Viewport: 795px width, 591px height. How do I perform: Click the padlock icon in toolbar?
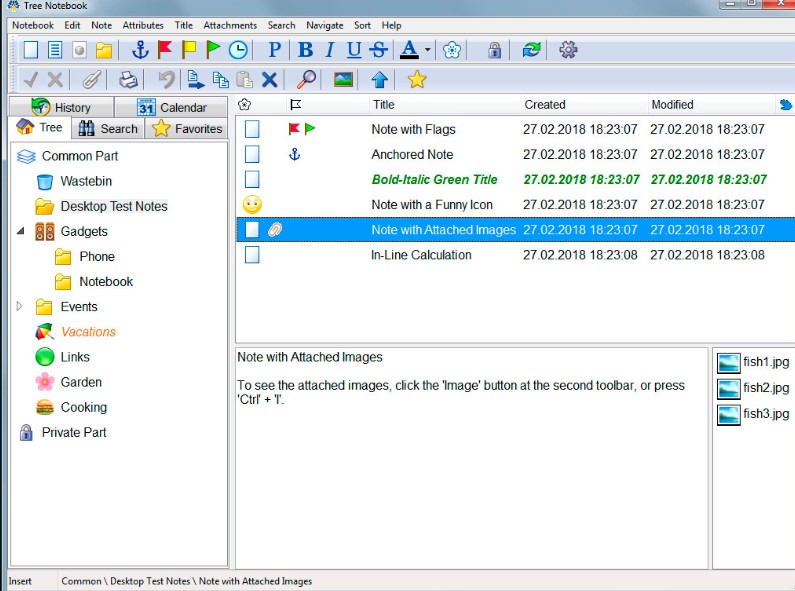(494, 50)
